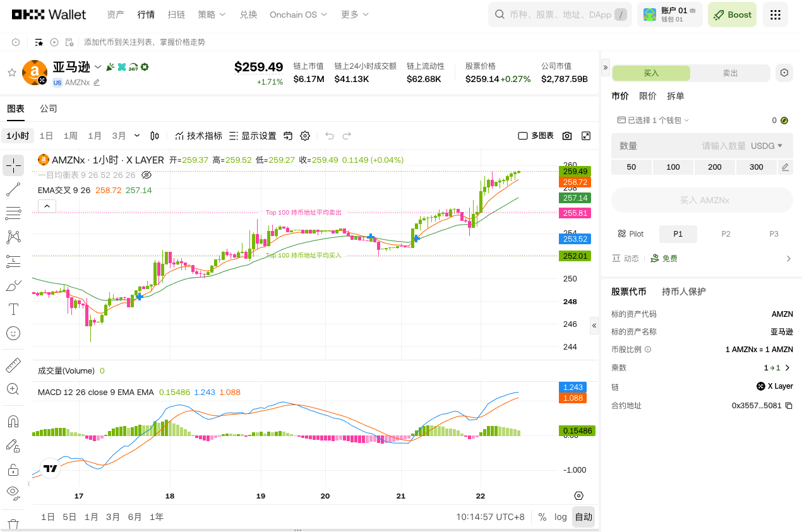802x532 pixels.
Task: Select the brush drawing tool
Action: 13,285
